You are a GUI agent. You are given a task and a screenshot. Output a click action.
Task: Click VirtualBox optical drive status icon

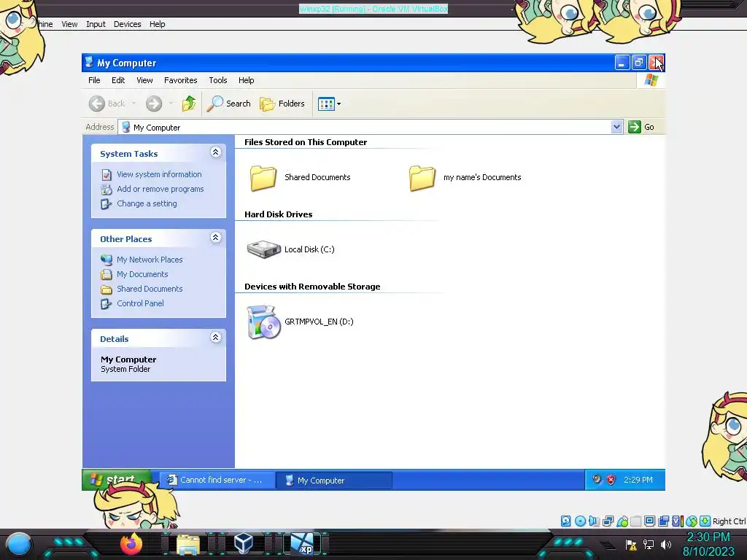point(580,521)
